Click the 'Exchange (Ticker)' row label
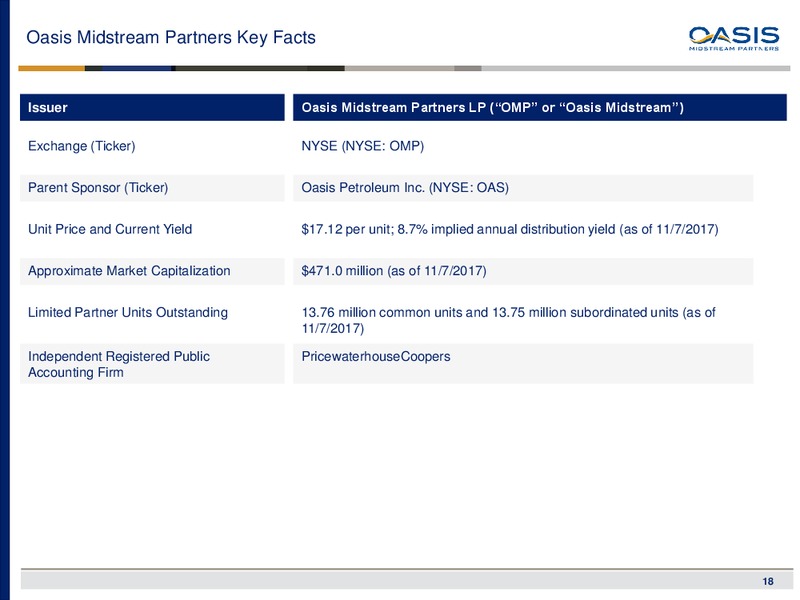 pyautogui.click(x=82, y=146)
